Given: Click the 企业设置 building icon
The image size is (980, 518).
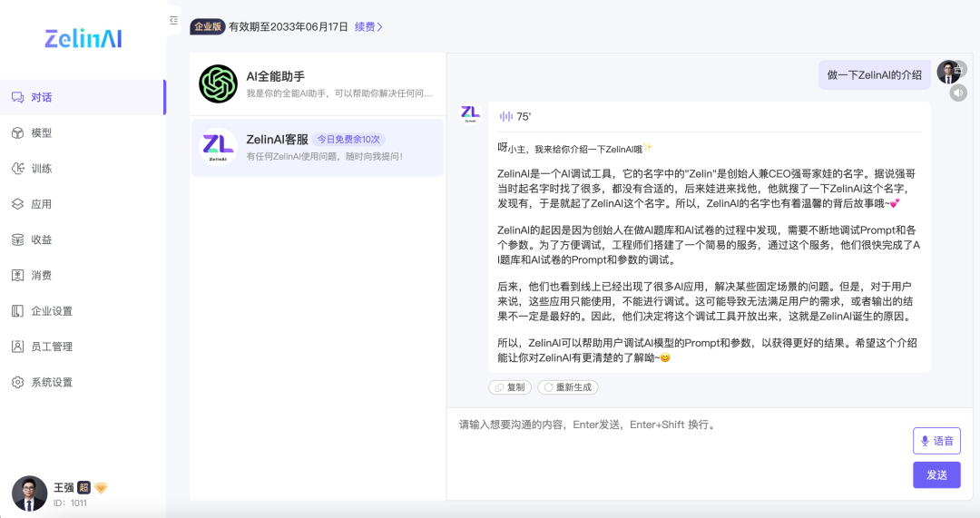Looking at the screenshot, I should 17,311.
